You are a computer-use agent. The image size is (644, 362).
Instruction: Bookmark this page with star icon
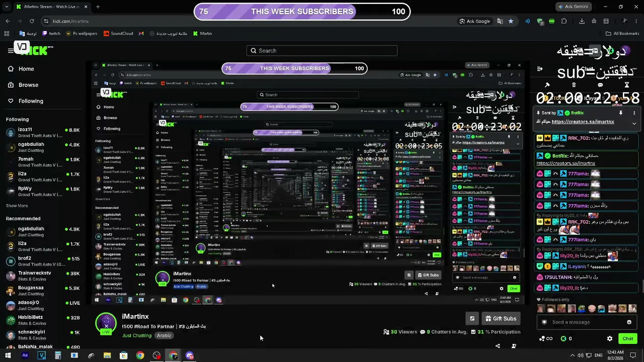[x=511, y=21]
